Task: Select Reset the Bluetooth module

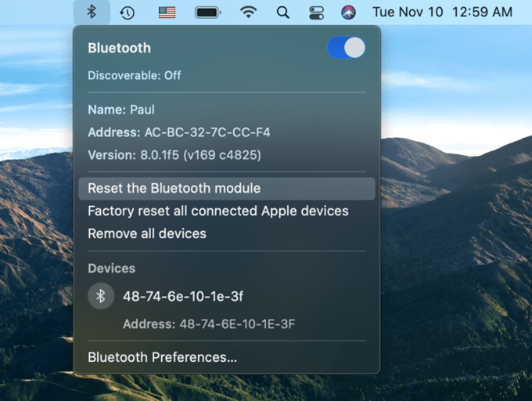Action: [x=227, y=189]
